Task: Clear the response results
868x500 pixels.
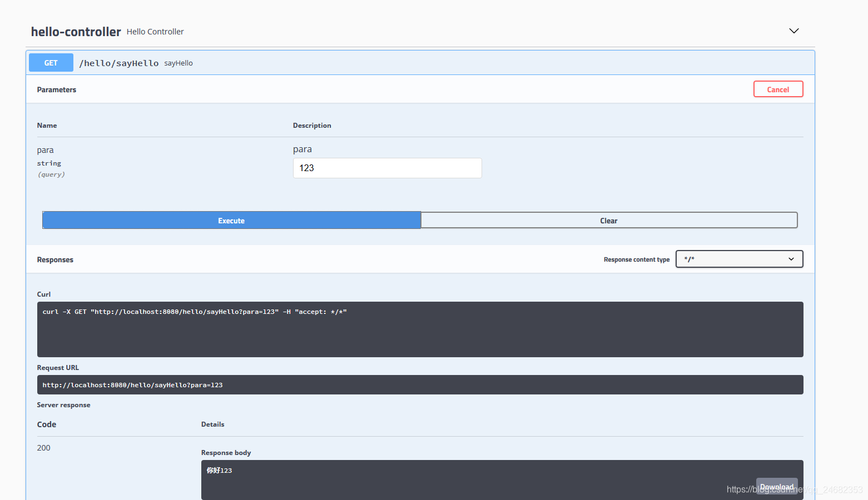Action: 609,221
